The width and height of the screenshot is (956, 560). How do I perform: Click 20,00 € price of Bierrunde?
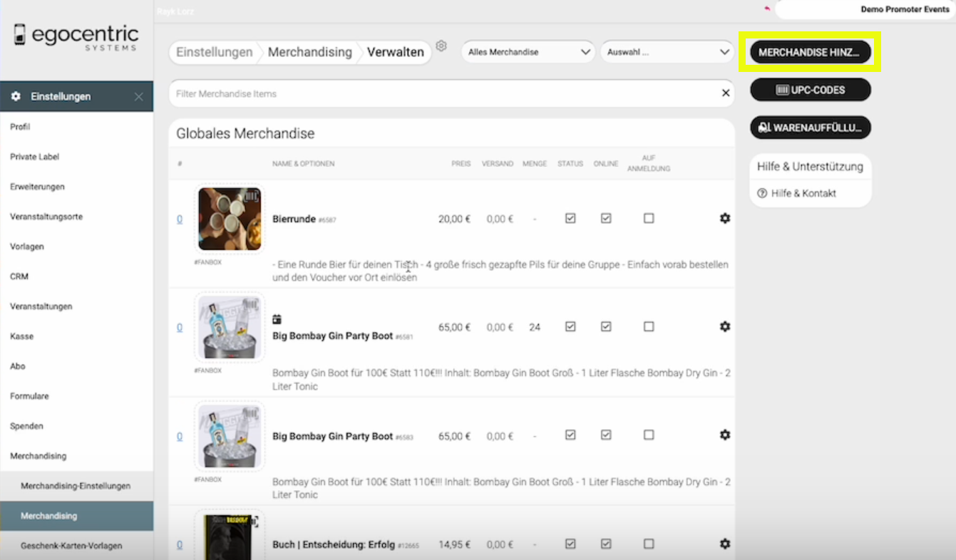[455, 219]
